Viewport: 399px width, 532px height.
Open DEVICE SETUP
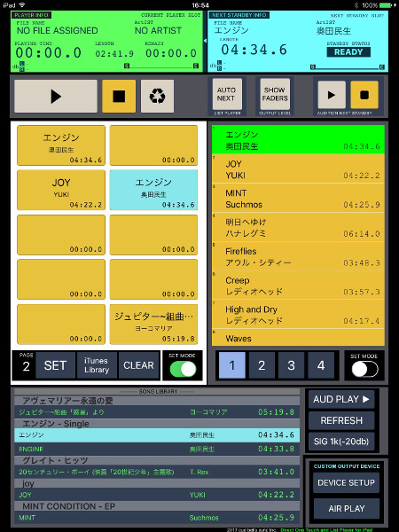pos(346,483)
